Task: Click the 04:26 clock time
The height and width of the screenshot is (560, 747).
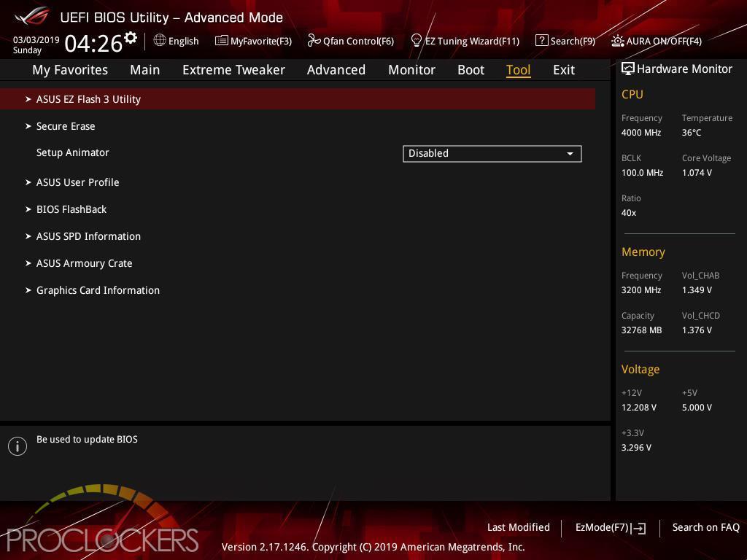Action: point(93,43)
